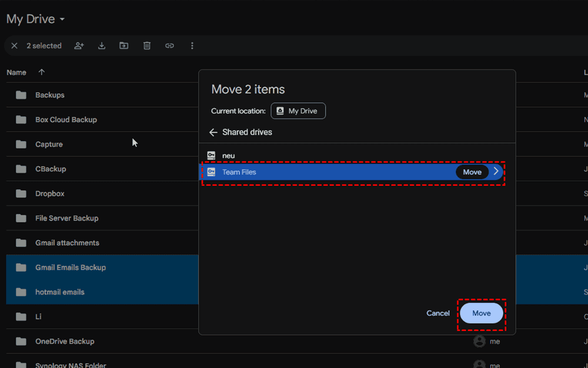Clear selection with the X icon
This screenshot has width=588, height=368.
[x=14, y=46]
